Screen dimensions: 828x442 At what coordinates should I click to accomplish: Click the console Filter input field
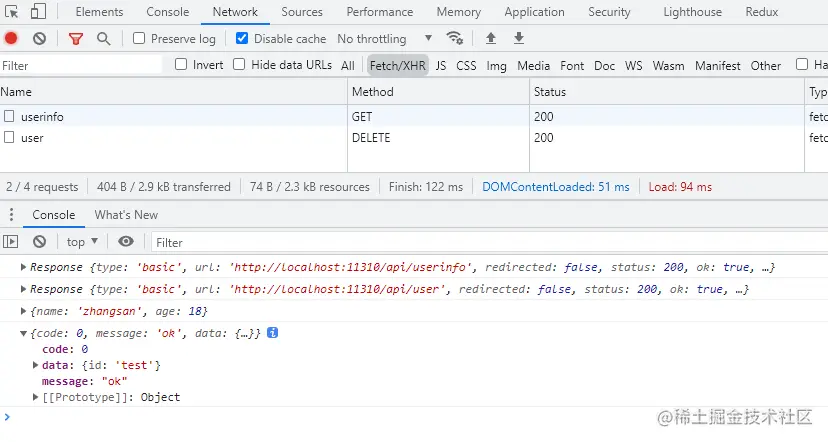coord(400,242)
